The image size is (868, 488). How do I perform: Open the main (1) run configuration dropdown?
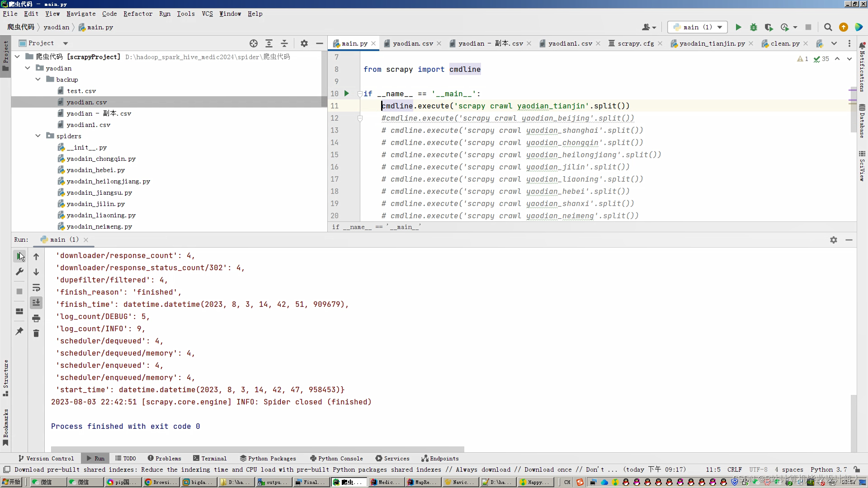coord(698,28)
